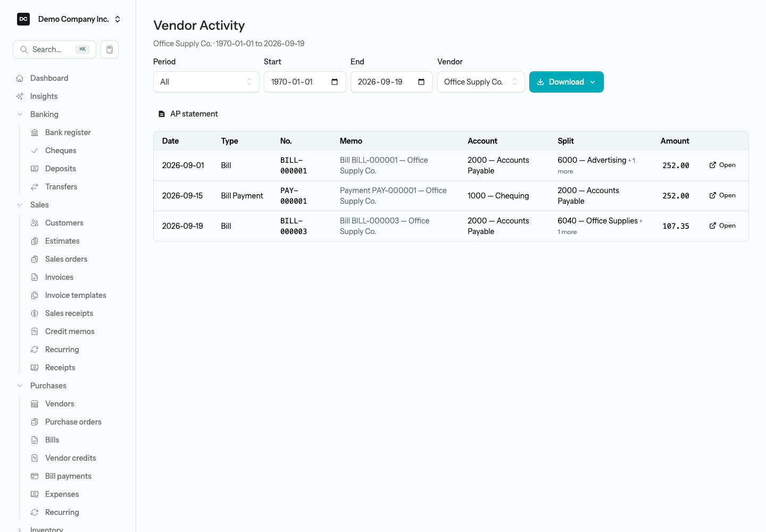The height and width of the screenshot is (532, 766).
Task: Navigate to Purchase orders
Action: (x=73, y=422)
